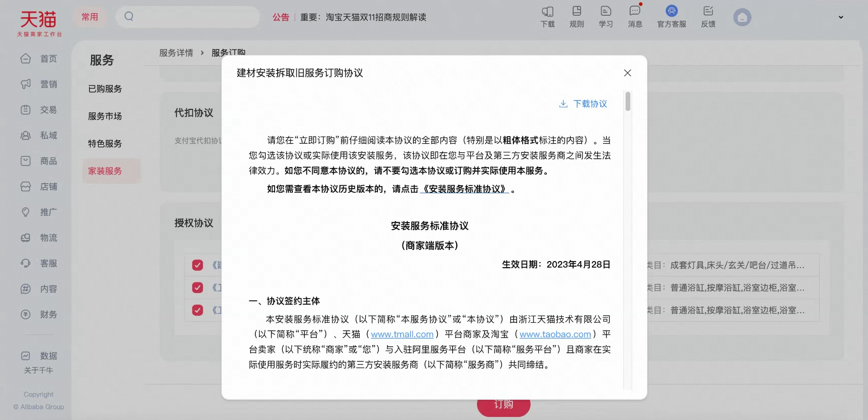This screenshot has width=868, height=420.
Task: Open the www.tmall.com link
Action: pos(402,334)
